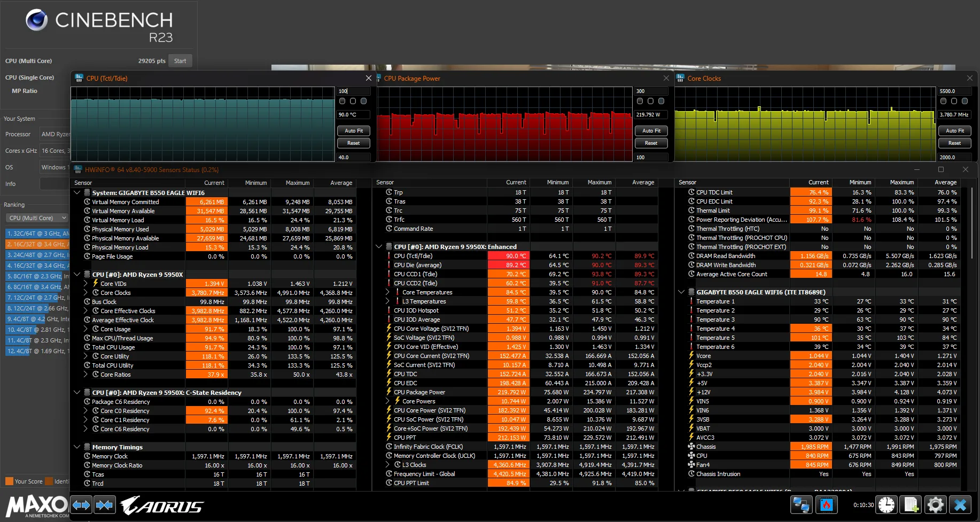This screenshot has width=980, height=522.
Task: Select ranking entry 12. 4C/8T @ 1.69 GHz
Action: (37, 351)
